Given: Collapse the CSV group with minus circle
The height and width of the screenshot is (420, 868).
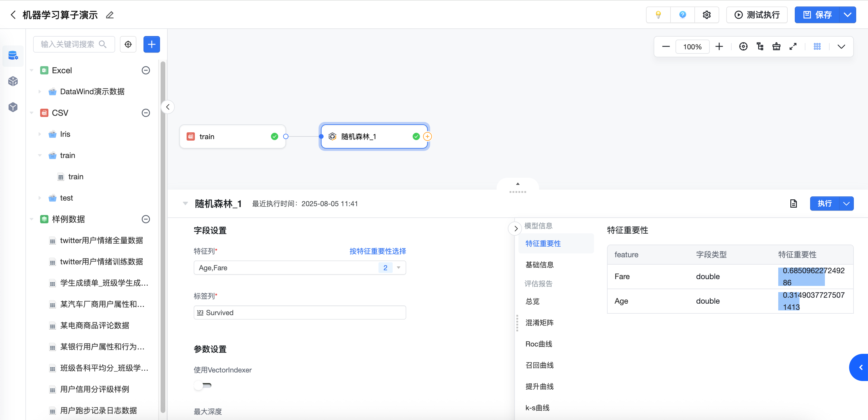Looking at the screenshot, I should (146, 113).
